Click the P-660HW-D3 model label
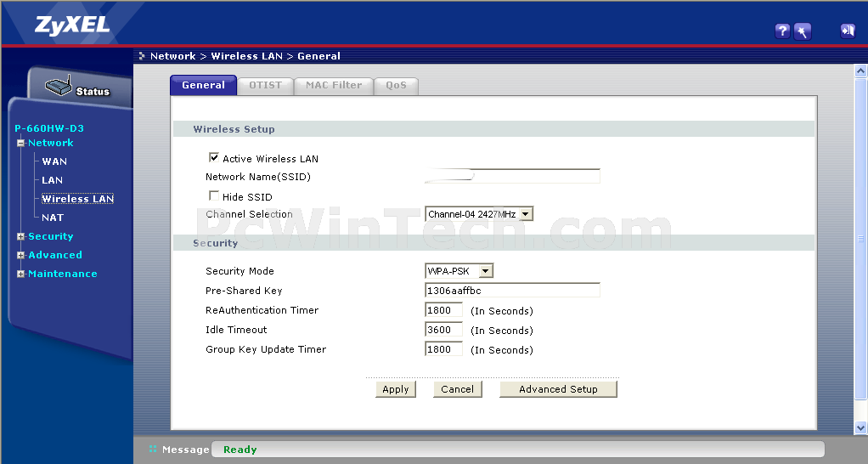 coord(49,128)
